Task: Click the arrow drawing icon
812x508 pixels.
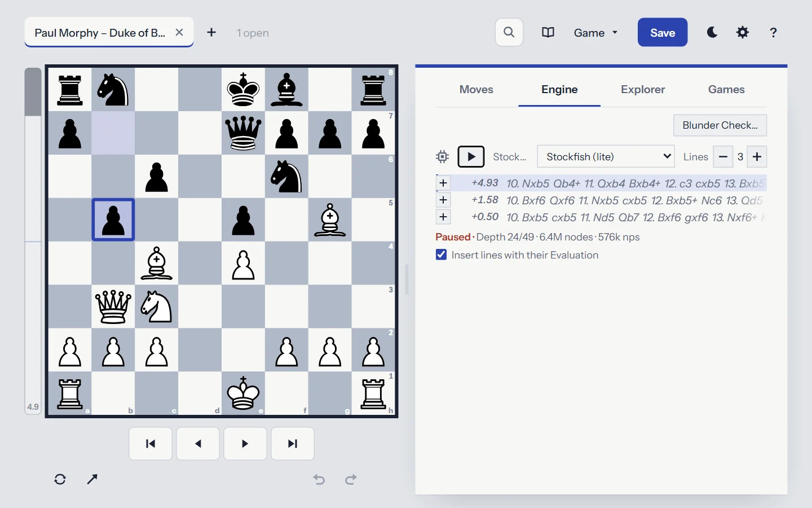Action: [92, 479]
